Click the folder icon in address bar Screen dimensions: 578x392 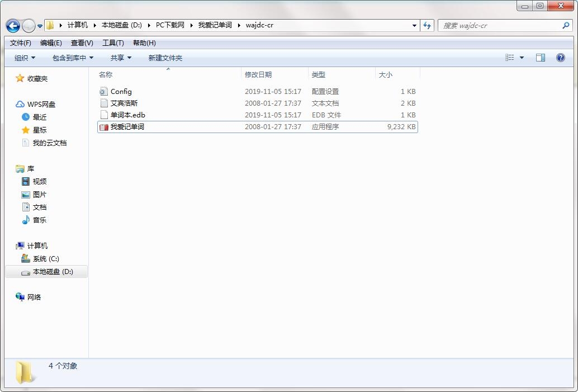coord(50,25)
